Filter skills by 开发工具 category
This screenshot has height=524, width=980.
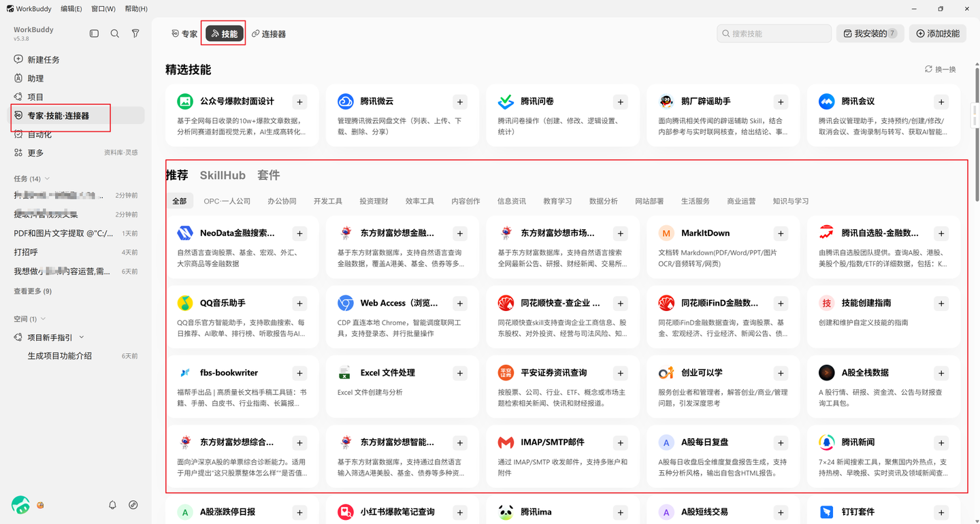tap(328, 201)
